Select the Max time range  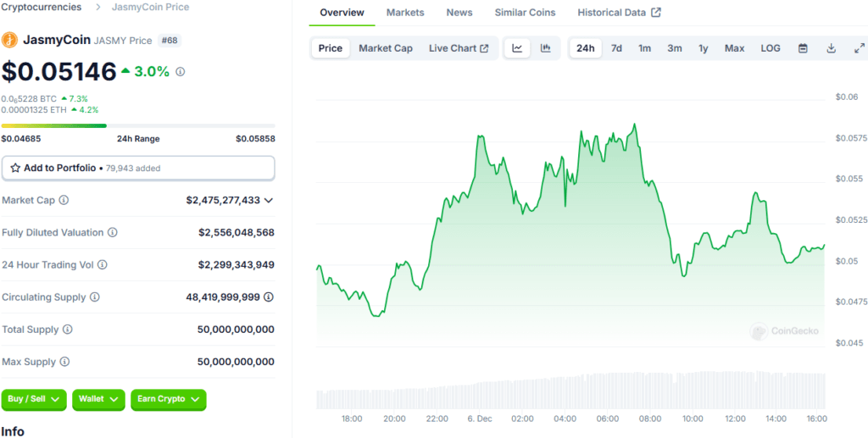pos(735,48)
